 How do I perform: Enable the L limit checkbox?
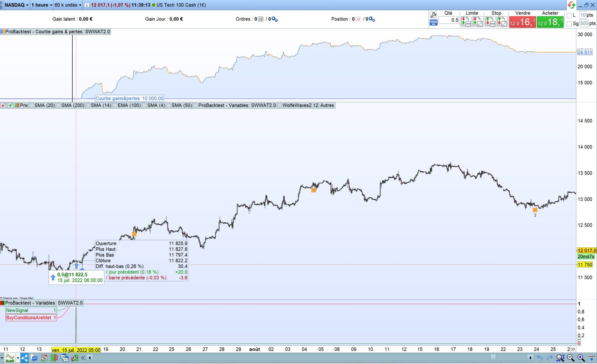(569, 15)
